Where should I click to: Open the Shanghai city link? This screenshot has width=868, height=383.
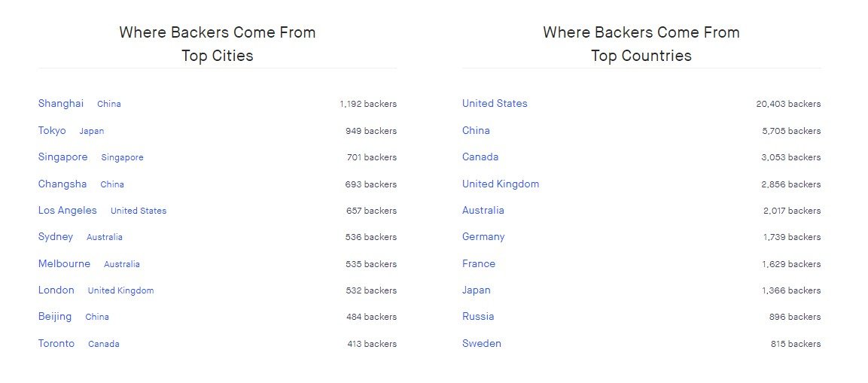click(61, 104)
